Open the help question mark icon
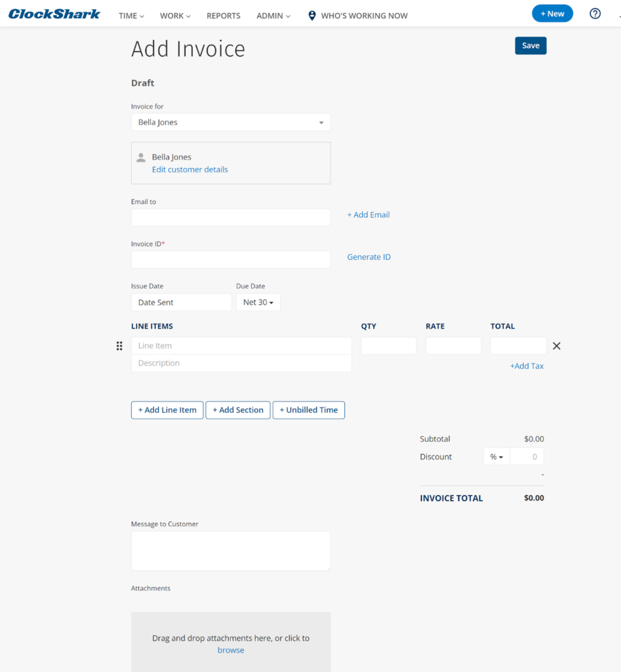 click(x=595, y=14)
